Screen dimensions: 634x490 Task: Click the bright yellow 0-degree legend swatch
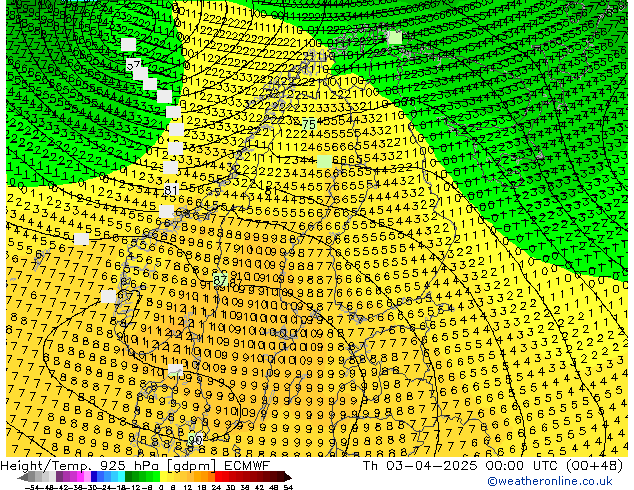pyautogui.click(x=163, y=477)
